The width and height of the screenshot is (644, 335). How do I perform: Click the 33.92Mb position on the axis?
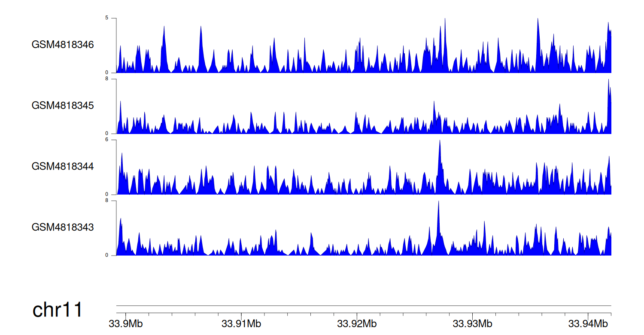point(357,323)
